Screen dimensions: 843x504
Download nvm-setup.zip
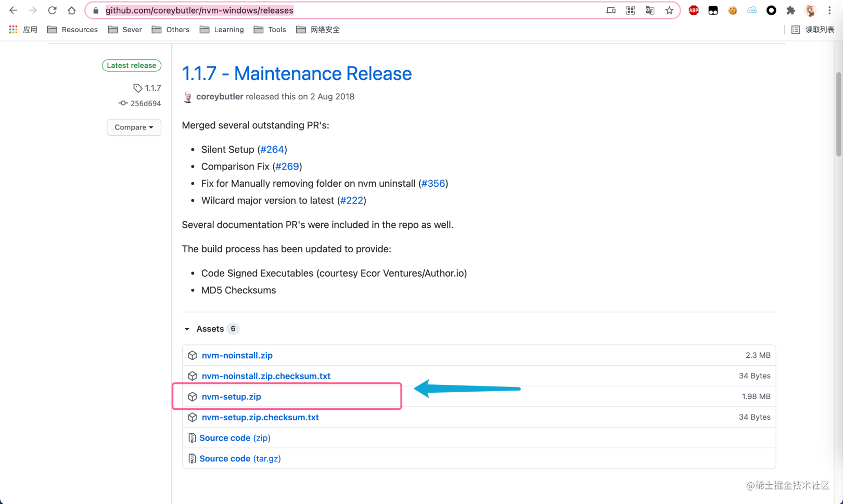pyautogui.click(x=232, y=396)
